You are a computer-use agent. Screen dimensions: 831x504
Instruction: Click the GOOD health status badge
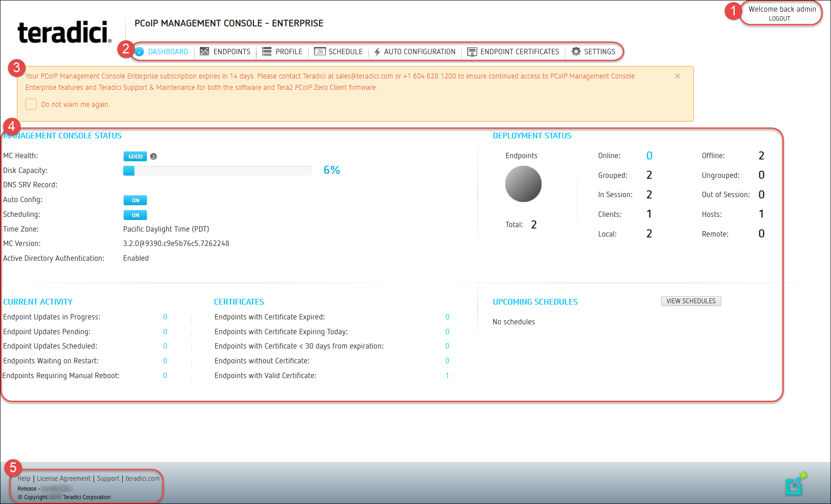[135, 156]
